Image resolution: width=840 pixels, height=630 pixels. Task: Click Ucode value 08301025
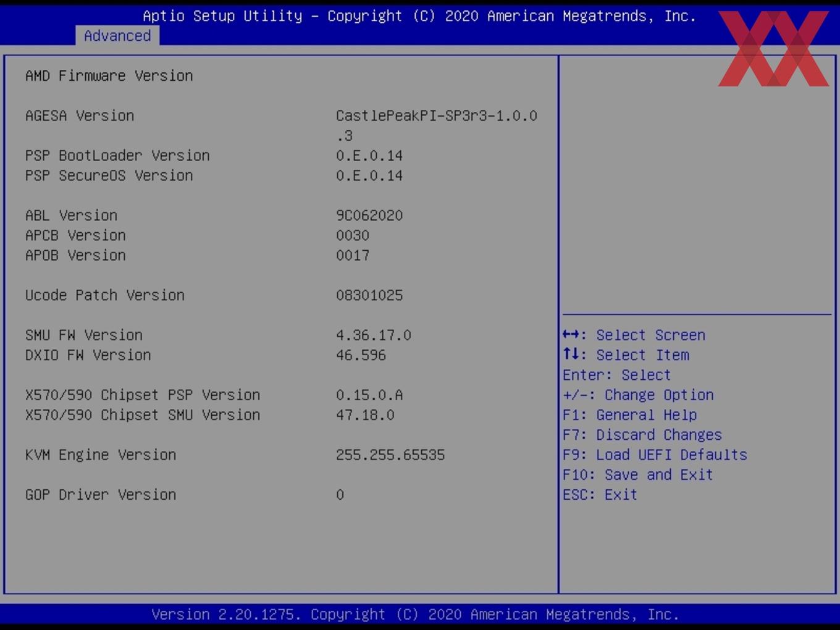tap(369, 295)
